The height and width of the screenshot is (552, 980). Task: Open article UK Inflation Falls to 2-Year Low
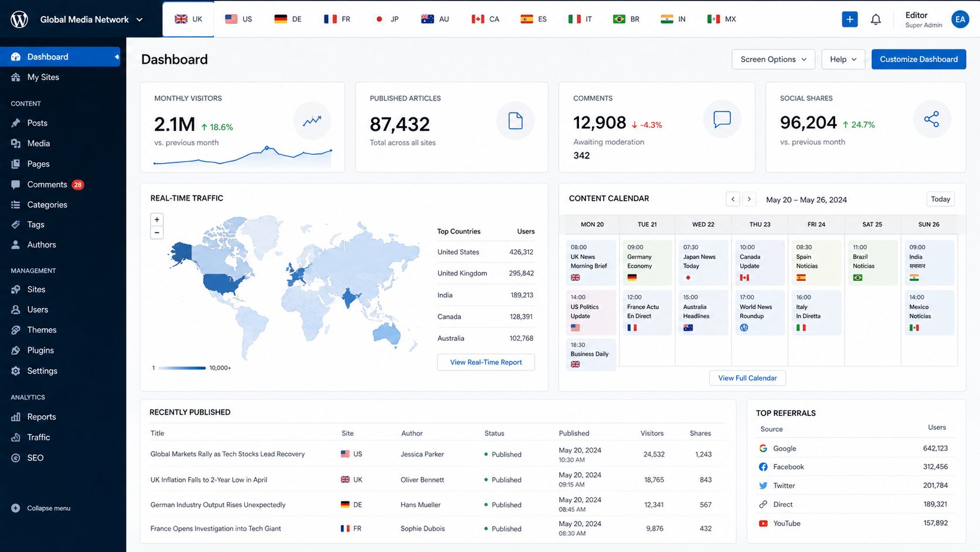click(x=209, y=480)
